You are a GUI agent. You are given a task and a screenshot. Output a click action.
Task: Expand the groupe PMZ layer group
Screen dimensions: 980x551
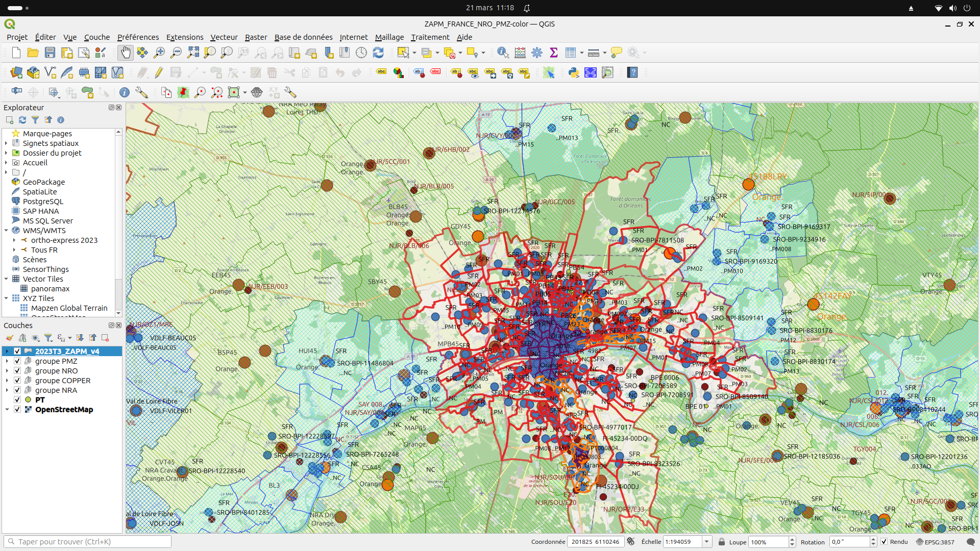(x=7, y=361)
